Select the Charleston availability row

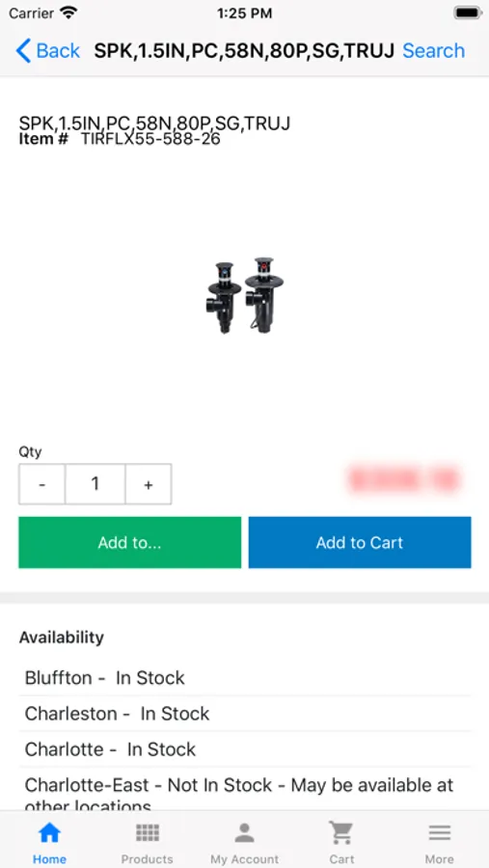coord(245,714)
